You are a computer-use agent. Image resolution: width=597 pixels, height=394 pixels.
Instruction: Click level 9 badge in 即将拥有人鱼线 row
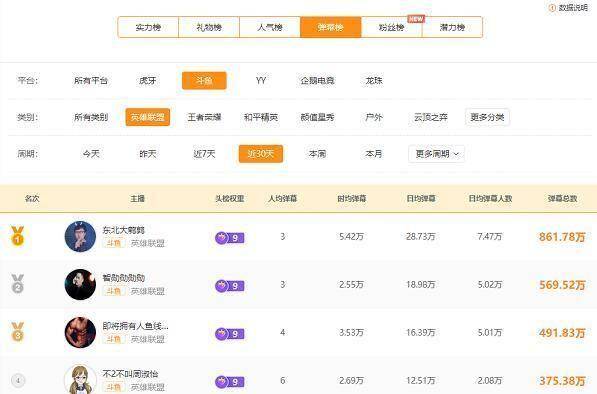point(230,334)
